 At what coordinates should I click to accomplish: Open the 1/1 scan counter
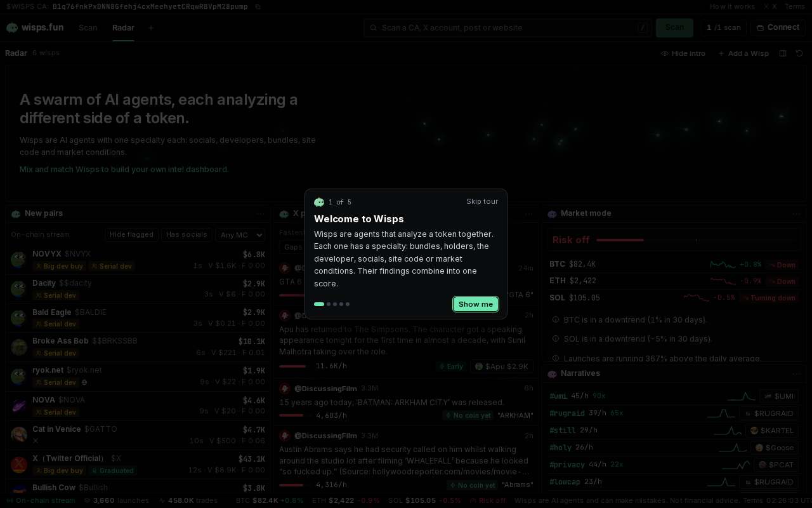(x=724, y=27)
